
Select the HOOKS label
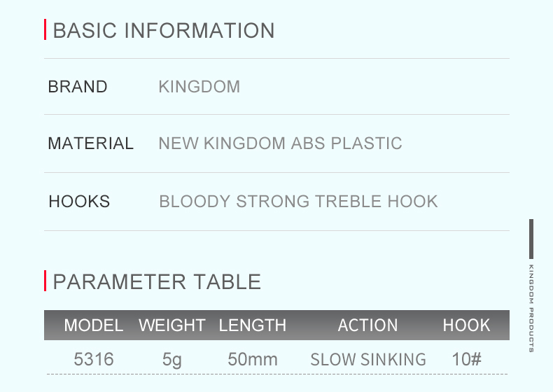[79, 202]
